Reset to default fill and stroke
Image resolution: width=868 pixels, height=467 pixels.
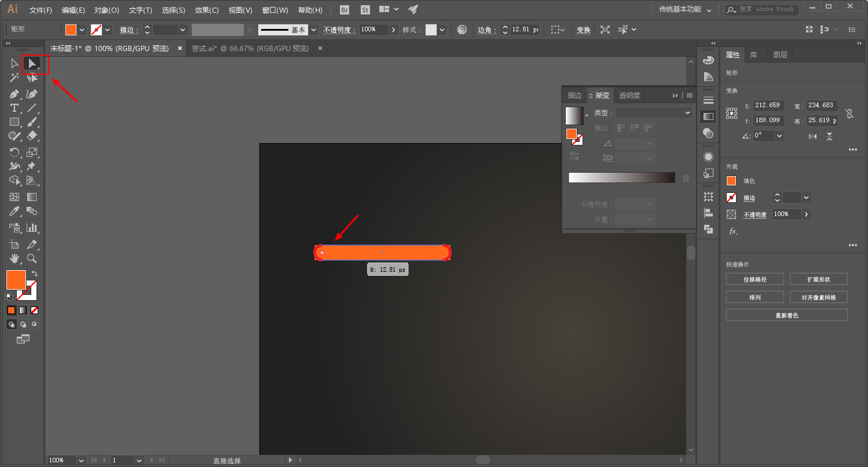(x=9, y=297)
